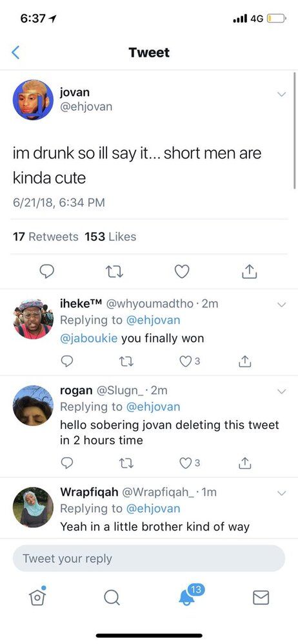Reply to jovan's main tweet via bubble icon

[x=46, y=272]
